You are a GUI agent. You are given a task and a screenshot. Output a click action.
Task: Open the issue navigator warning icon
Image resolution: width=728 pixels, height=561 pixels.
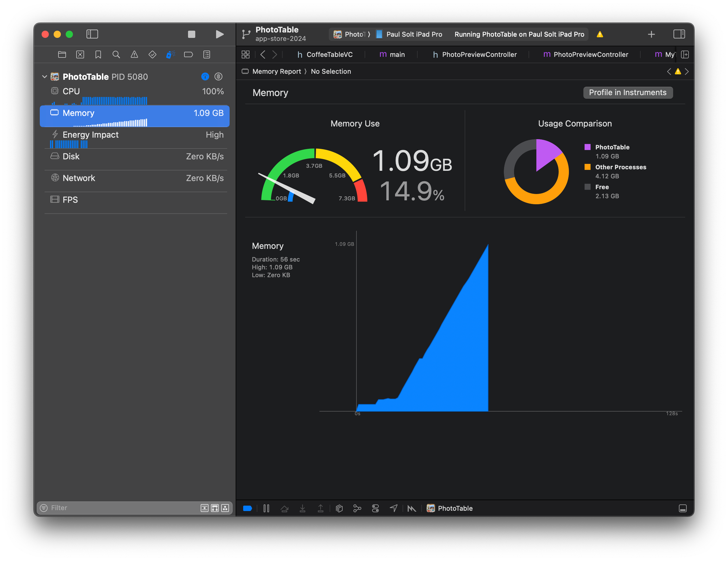click(x=134, y=55)
